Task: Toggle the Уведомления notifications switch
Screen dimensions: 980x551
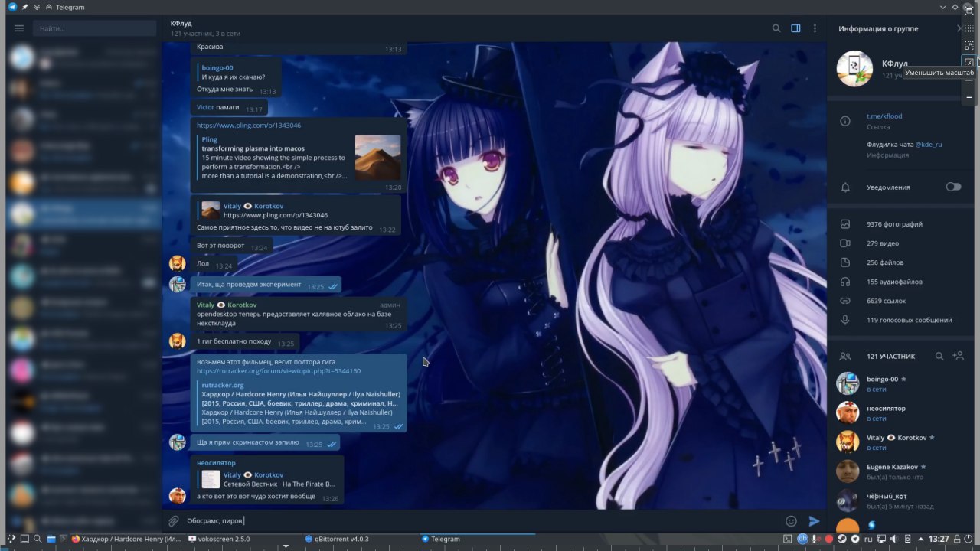Action: pyautogui.click(x=953, y=187)
